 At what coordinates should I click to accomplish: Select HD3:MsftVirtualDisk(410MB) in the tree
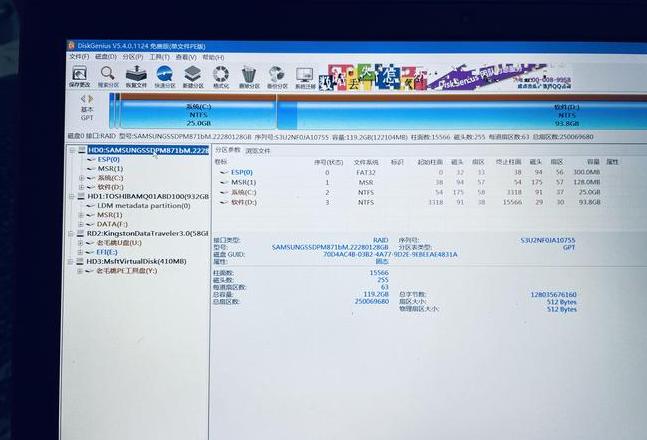[x=136, y=262]
